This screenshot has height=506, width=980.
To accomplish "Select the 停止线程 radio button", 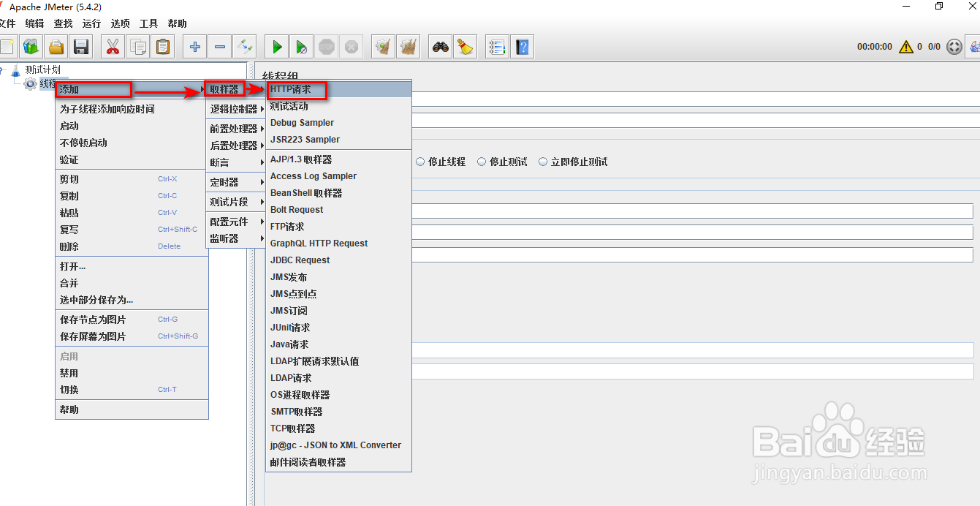I will [x=420, y=162].
